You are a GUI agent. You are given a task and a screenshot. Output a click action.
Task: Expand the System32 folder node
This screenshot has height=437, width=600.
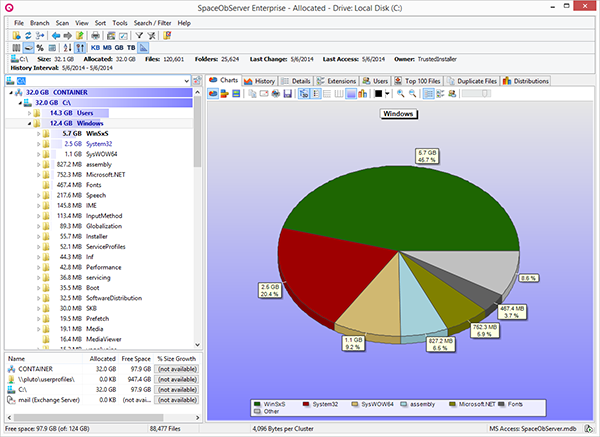point(39,144)
